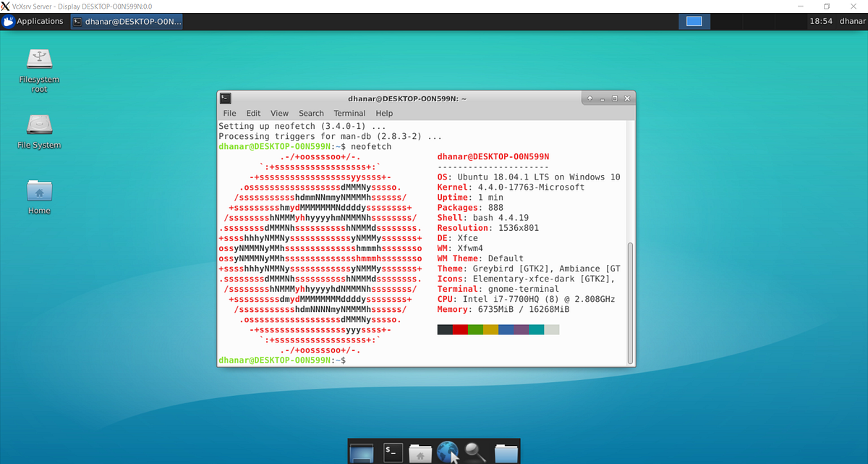
Task: Click the terminal icon in the window titlebar
Action: pyautogui.click(x=225, y=98)
